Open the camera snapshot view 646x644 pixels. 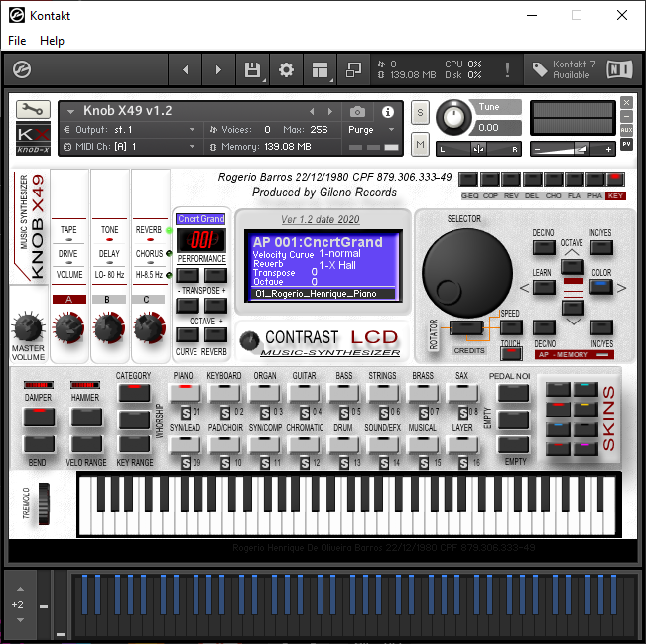357,112
